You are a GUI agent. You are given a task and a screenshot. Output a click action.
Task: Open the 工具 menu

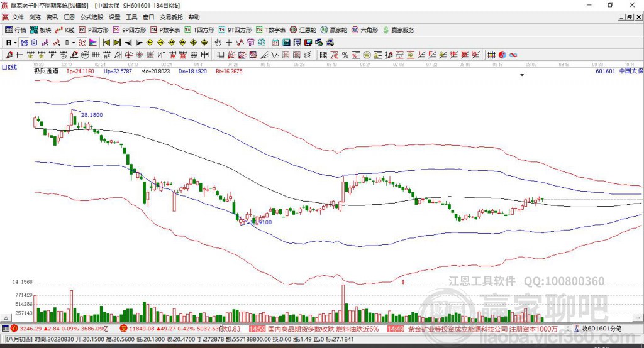tap(131, 17)
